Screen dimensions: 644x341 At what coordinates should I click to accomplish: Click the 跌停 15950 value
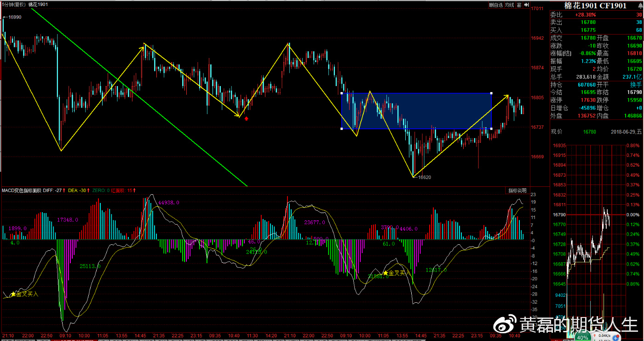[634, 100]
